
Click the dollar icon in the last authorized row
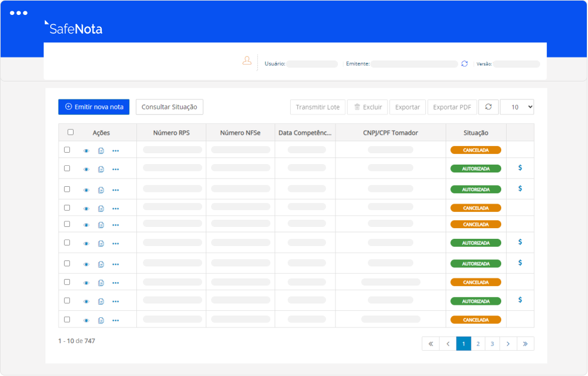pyautogui.click(x=520, y=300)
